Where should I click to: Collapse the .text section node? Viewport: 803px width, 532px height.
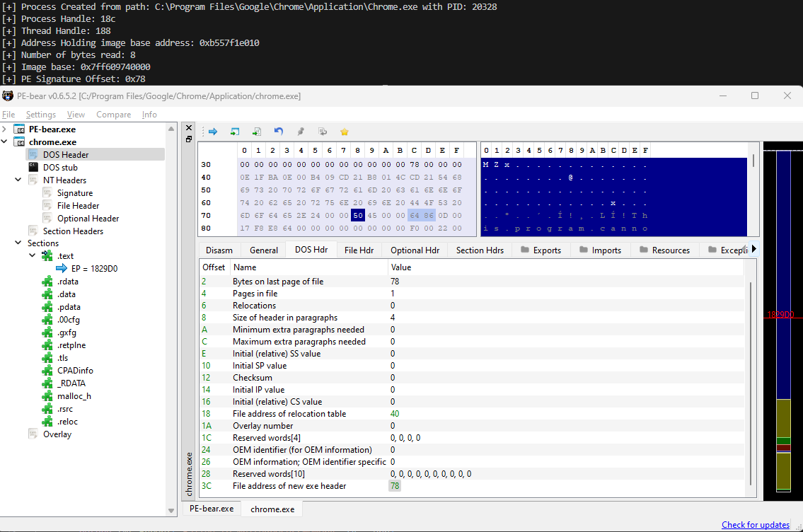pos(32,256)
